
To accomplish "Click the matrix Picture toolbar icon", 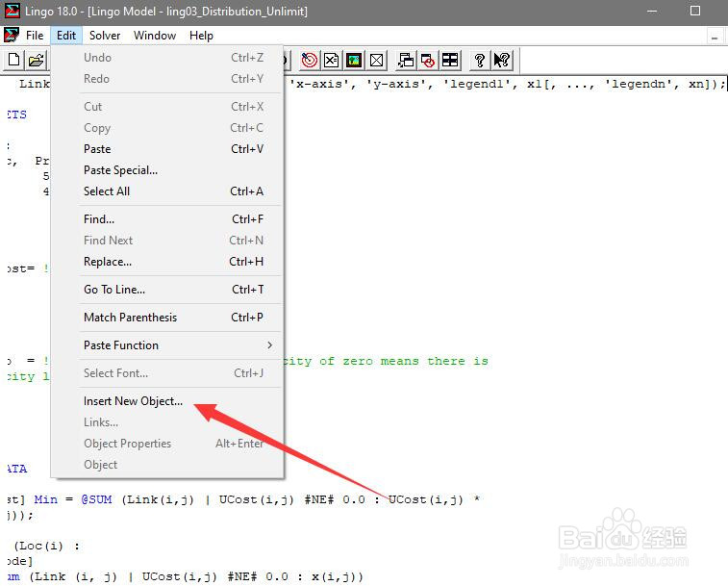I will 354,60.
